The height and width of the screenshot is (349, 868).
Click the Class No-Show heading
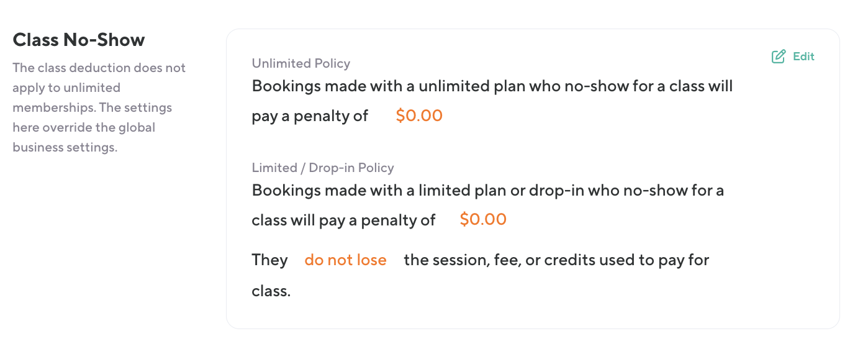(x=79, y=40)
